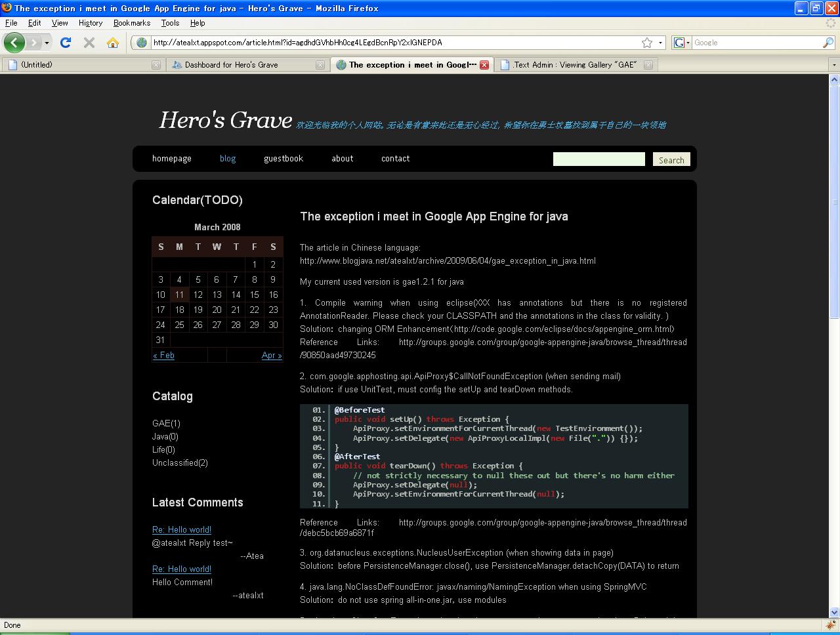Reload the current page
This screenshot has width=840, height=635.
(66, 43)
